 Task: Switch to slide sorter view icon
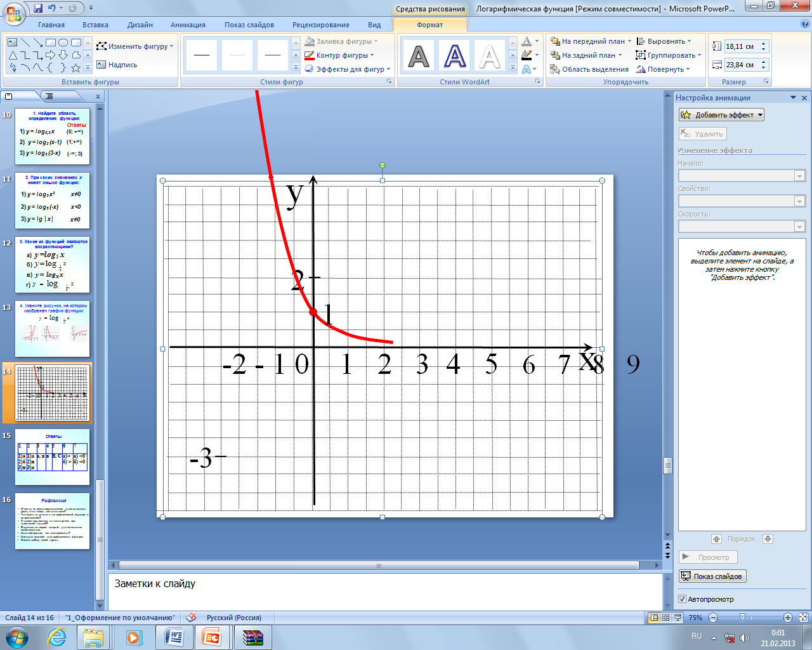(x=665, y=618)
